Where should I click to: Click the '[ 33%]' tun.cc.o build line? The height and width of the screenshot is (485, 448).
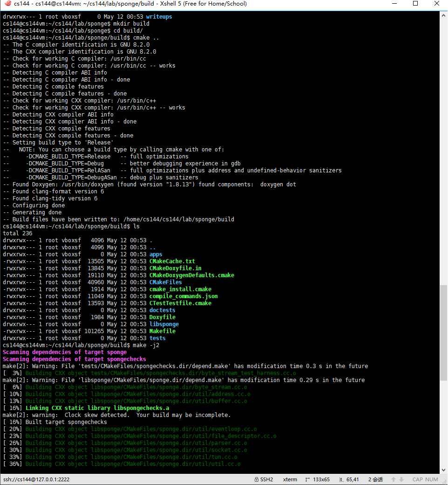(x=120, y=457)
